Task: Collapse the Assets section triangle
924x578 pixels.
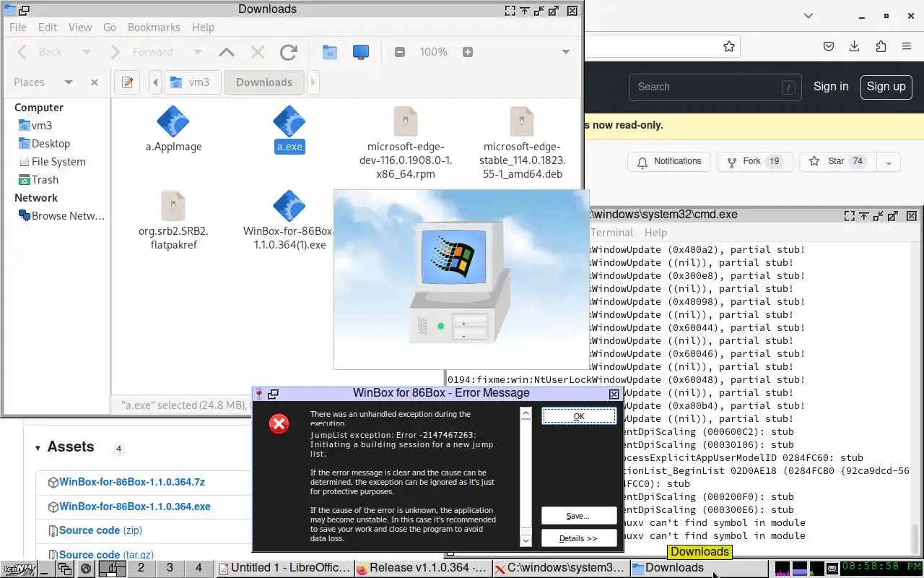Action: 38,448
